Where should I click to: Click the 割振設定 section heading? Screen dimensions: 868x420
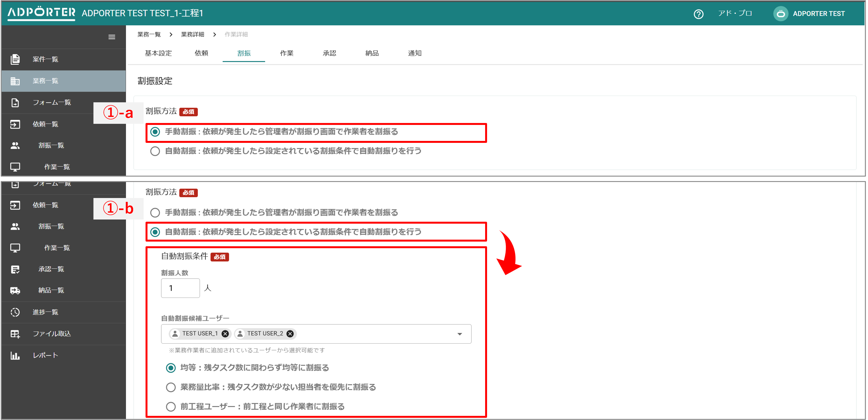(x=155, y=81)
